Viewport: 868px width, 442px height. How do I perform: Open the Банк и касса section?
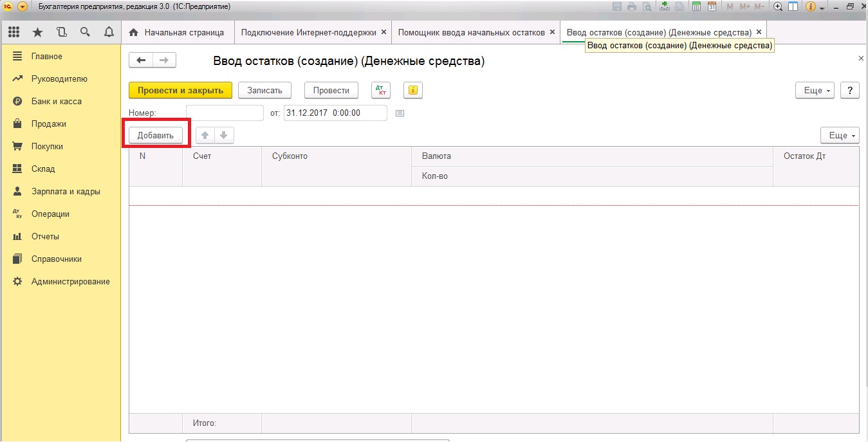tap(56, 102)
